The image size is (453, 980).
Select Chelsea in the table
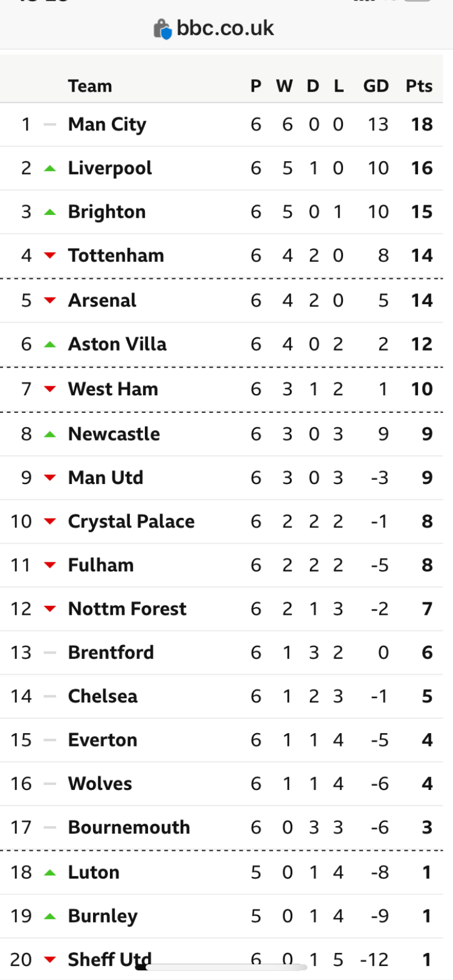(x=103, y=696)
